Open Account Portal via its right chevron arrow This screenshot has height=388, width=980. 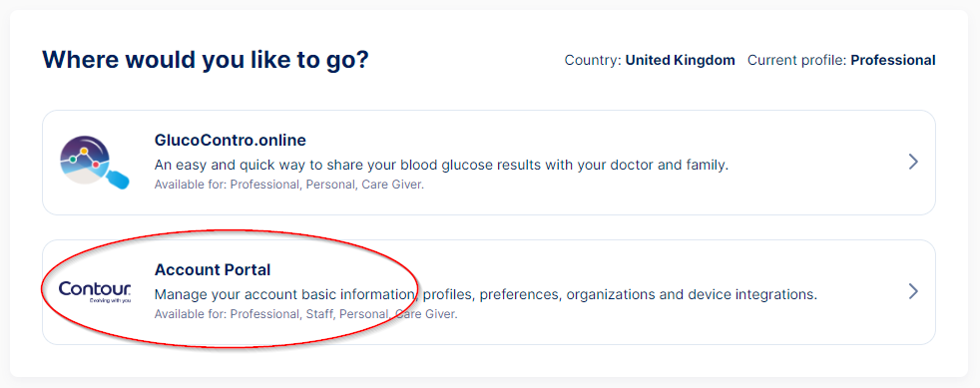coord(913,292)
